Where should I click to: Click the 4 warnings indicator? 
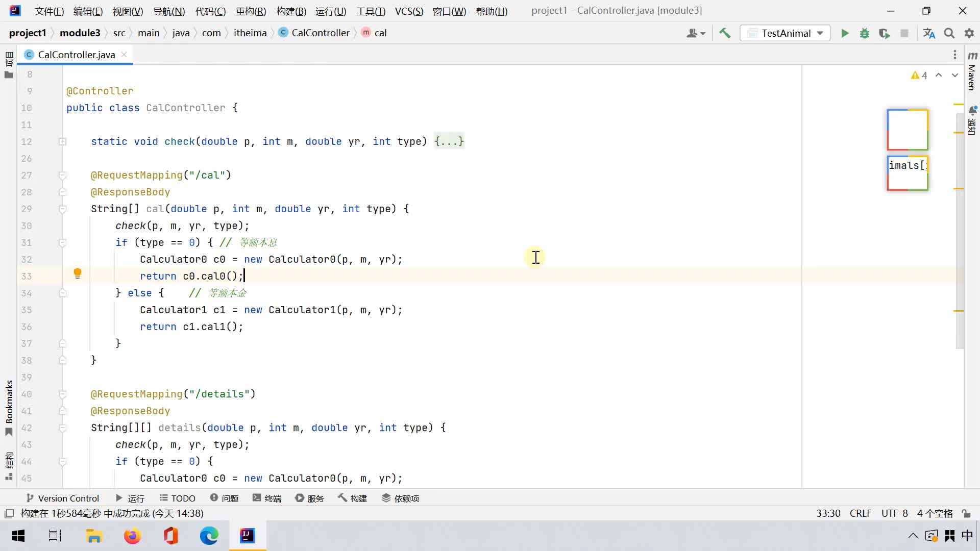(x=919, y=76)
